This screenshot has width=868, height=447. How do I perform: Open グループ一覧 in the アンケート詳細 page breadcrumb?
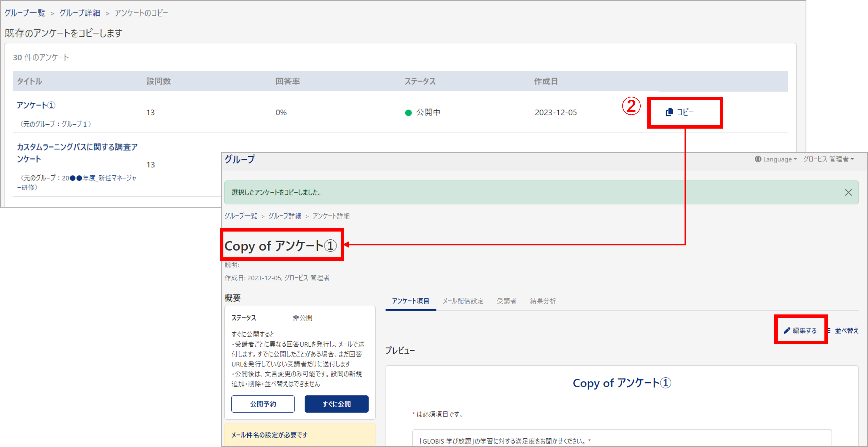pyautogui.click(x=241, y=216)
